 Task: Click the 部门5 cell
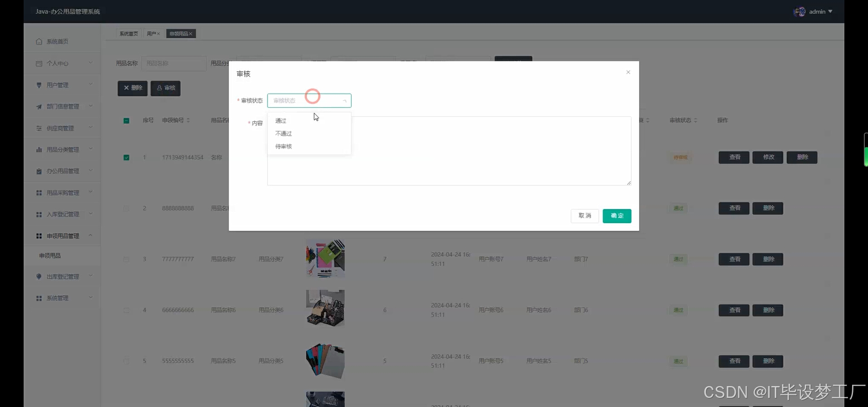tap(581, 361)
